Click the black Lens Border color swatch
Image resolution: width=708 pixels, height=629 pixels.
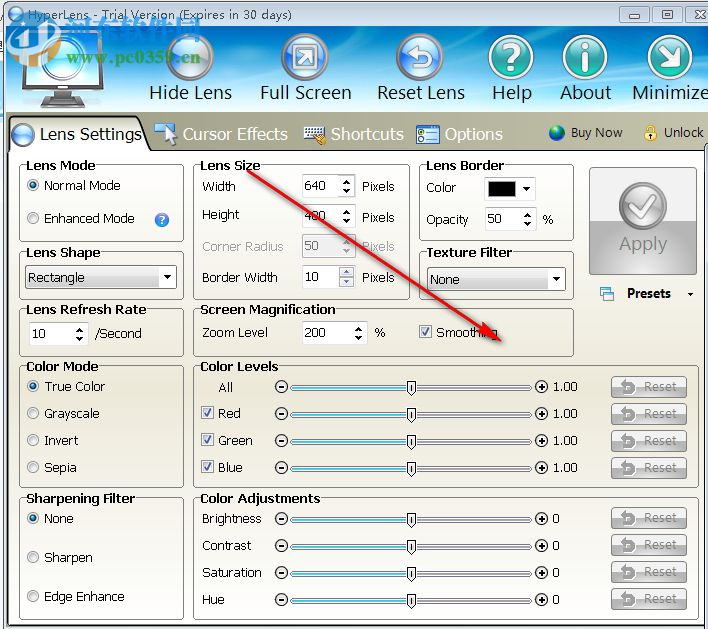[x=502, y=189]
